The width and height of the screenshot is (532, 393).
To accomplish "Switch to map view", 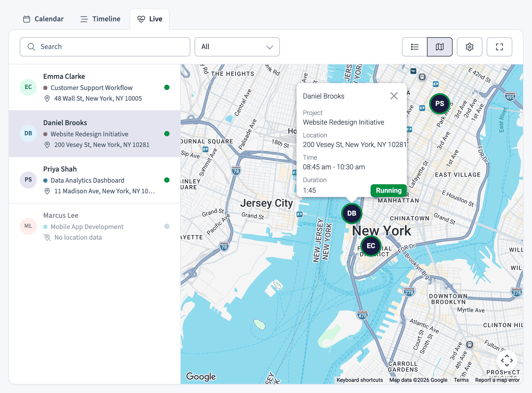I will click(x=440, y=47).
